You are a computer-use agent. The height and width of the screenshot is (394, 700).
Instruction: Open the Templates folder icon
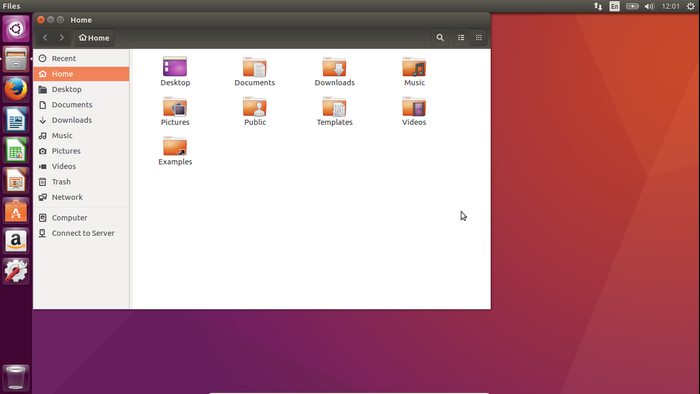(334, 107)
